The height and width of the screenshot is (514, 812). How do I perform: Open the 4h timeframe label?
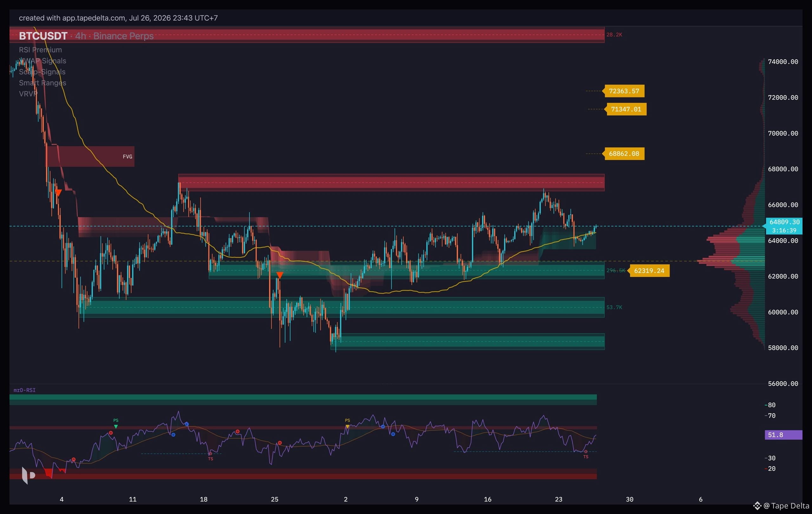(x=80, y=36)
